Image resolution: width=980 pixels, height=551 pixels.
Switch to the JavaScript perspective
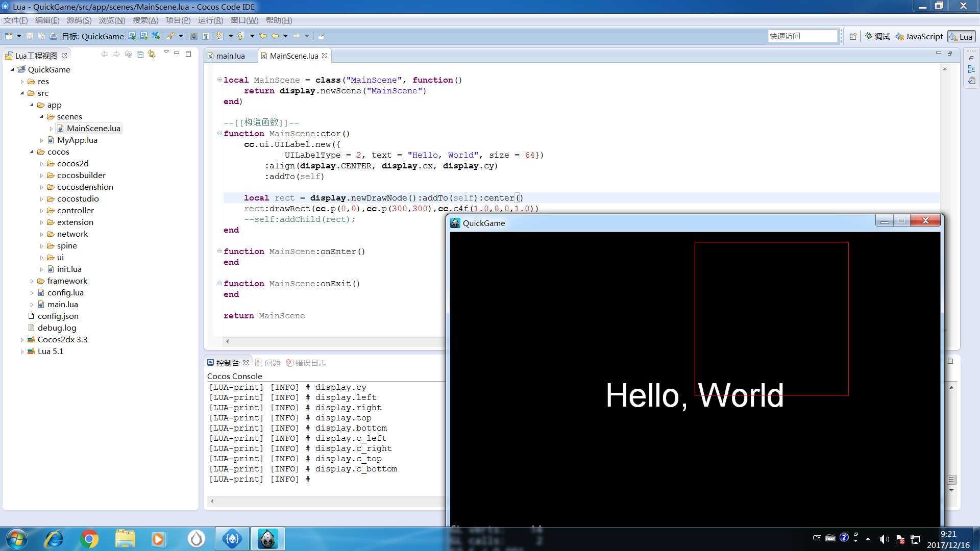click(x=919, y=37)
